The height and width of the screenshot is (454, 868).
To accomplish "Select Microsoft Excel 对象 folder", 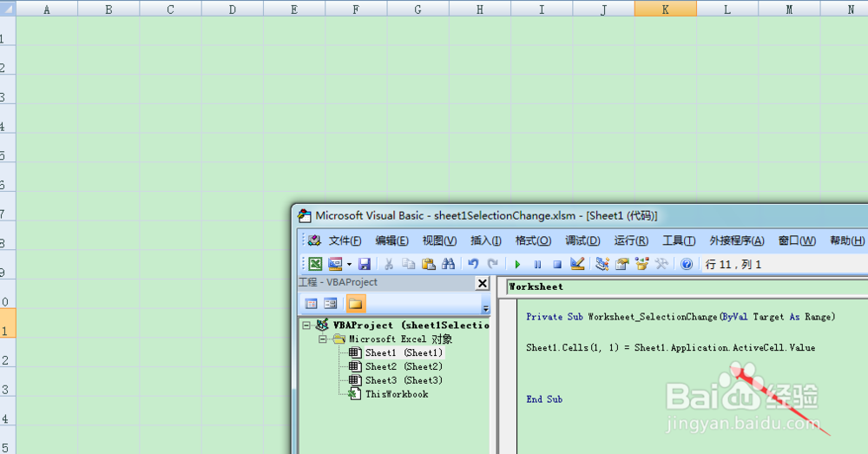I will point(400,339).
